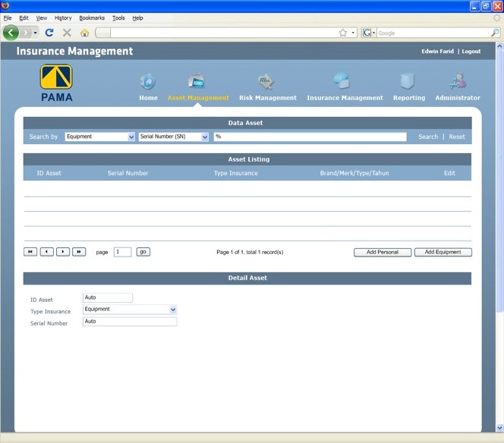Click the search keyword input field

coord(310,137)
